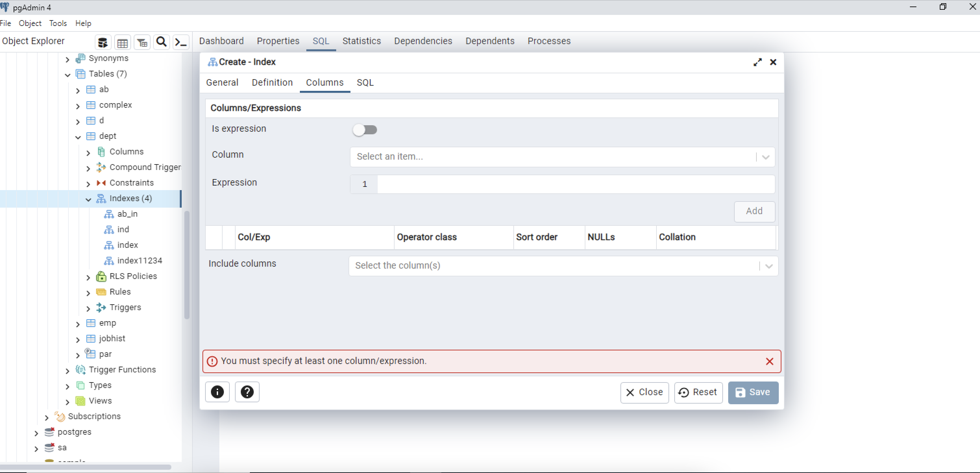Open the Filter icon in Object Explorer toolbar
The width and height of the screenshot is (980, 473).
[142, 42]
